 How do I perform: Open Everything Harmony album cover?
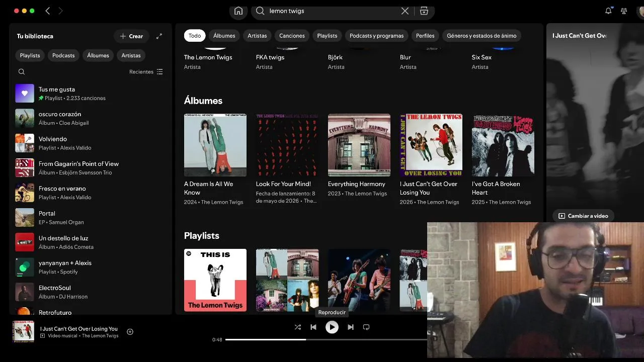pos(359,145)
